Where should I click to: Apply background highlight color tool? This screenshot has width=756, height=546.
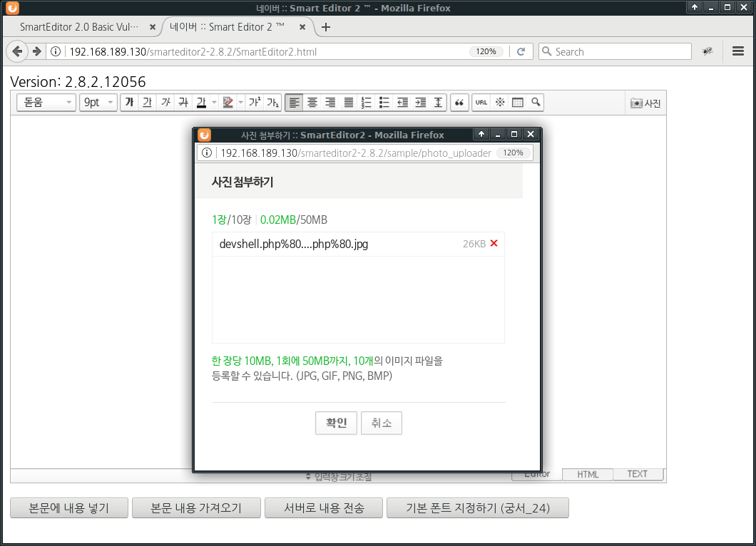228,102
